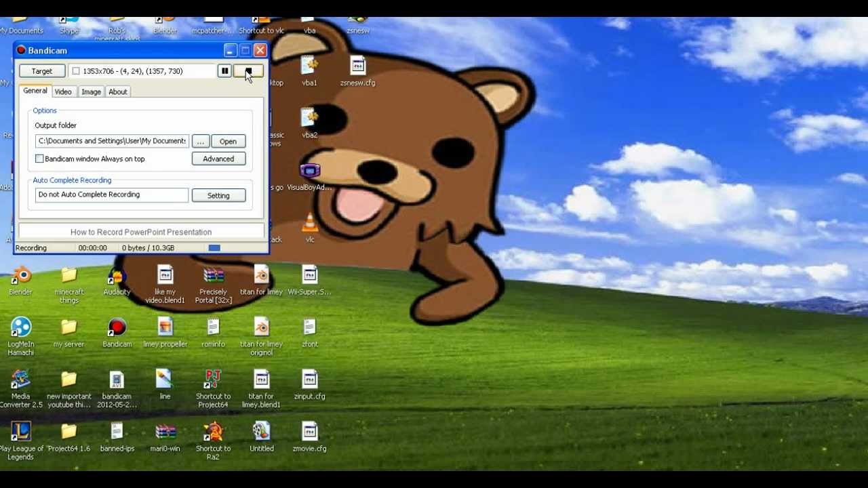Screen dimensions: 868x488
Task: Select the limey propeller image file
Action: (x=165, y=333)
